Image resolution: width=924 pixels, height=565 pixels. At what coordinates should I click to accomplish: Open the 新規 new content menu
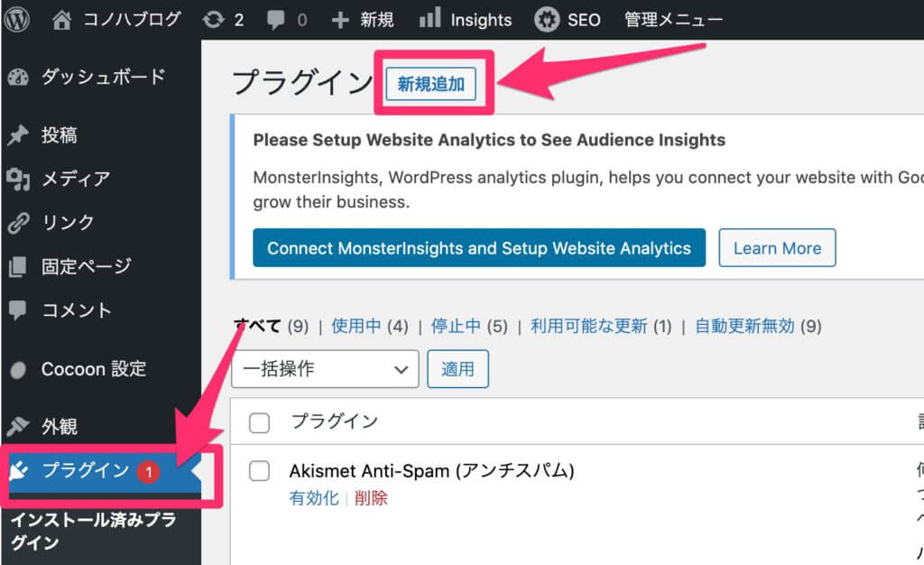coord(363,20)
